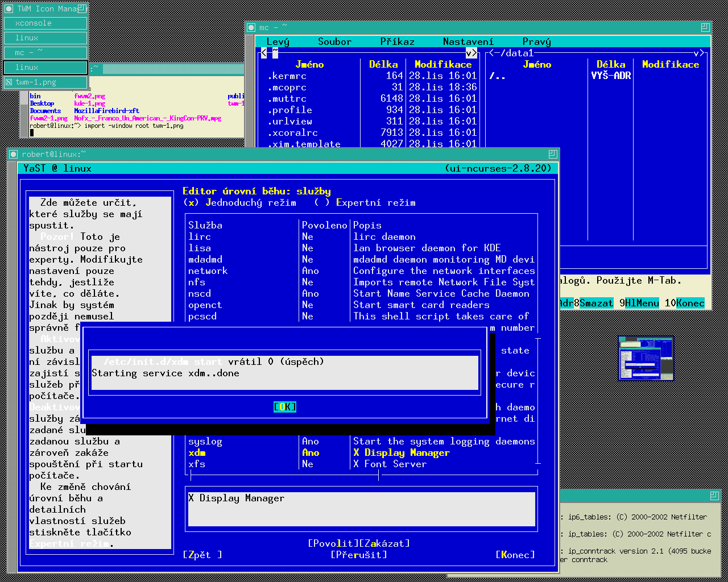728x582 pixels.
Task: Click the X Display Manager description field
Action: (x=362, y=509)
